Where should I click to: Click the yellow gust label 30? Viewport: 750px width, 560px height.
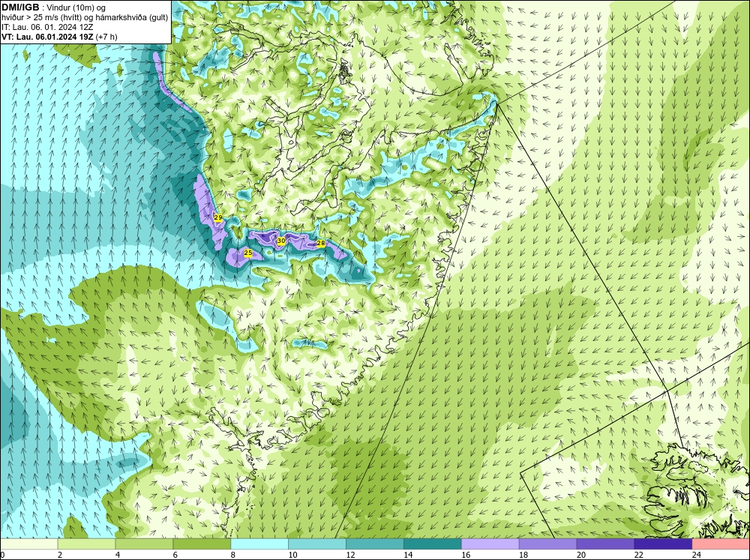click(x=281, y=241)
